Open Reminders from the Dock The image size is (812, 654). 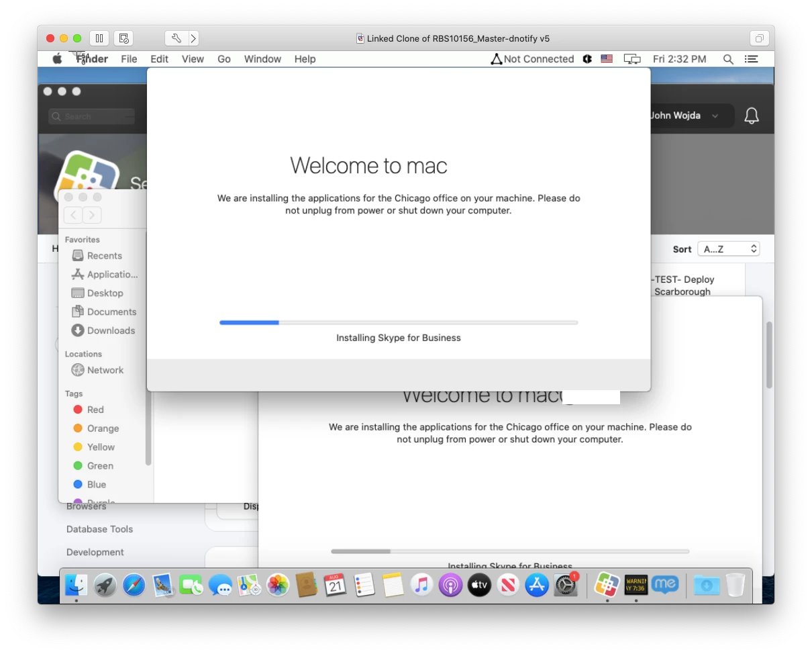pyautogui.click(x=364, y=586)
